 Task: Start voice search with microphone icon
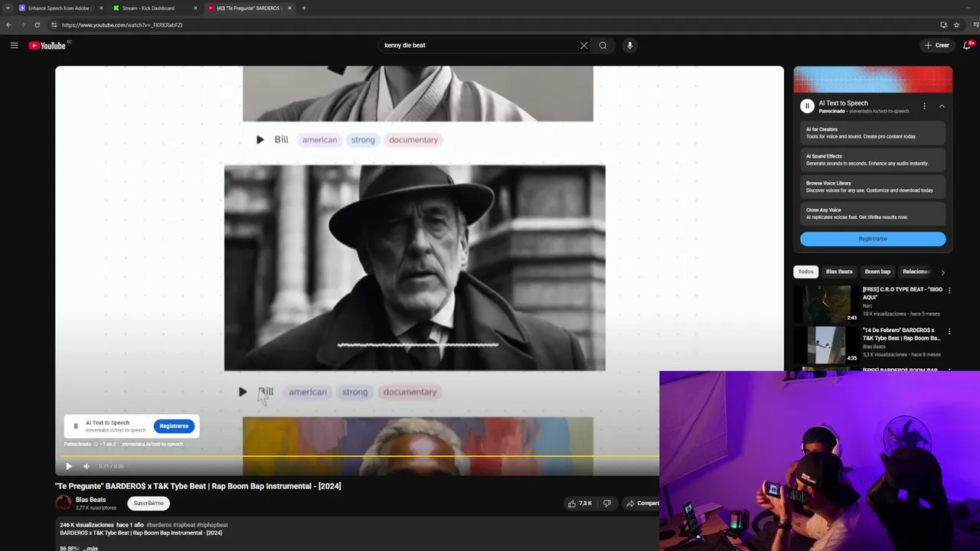[x=629, y=45]
